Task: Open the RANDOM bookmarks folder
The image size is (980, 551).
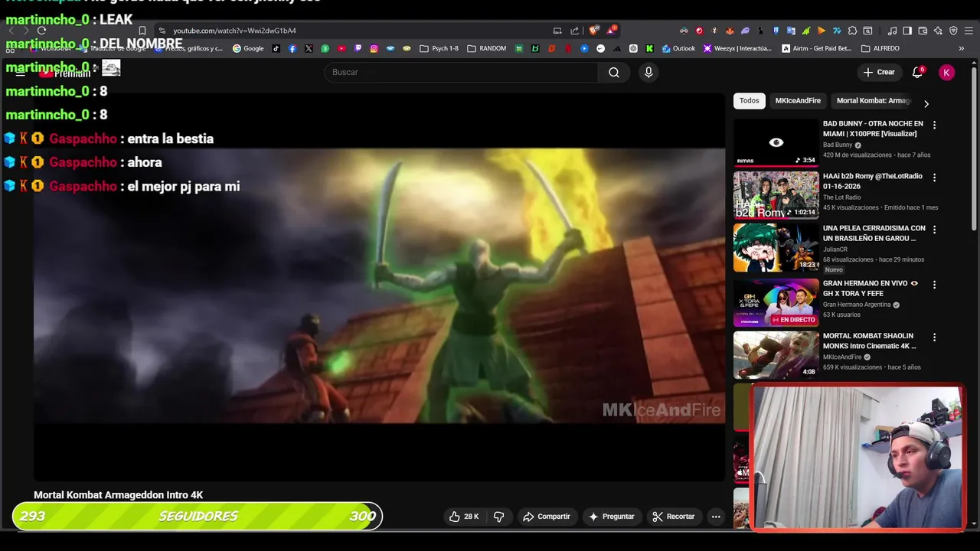Action: tap(487, 48)
